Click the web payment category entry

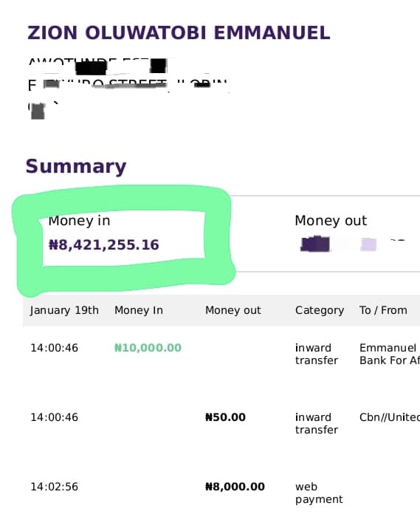tap(319, 493)
